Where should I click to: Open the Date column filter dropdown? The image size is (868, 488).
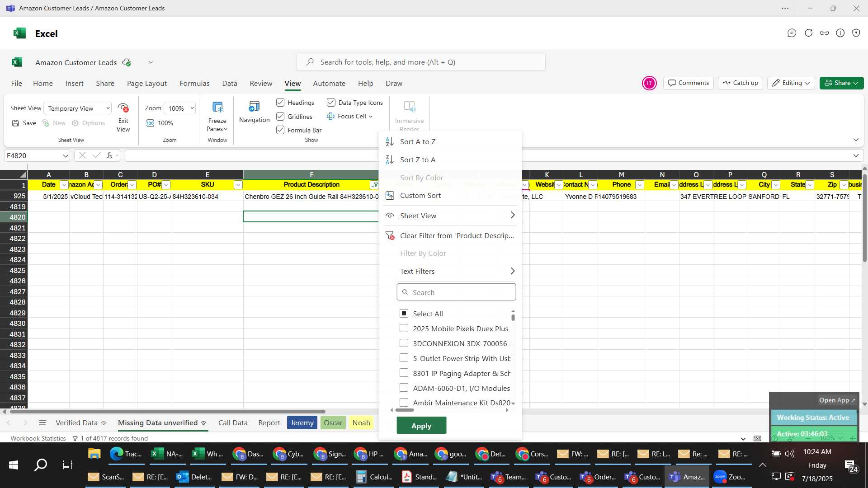(x=64, y=185)
